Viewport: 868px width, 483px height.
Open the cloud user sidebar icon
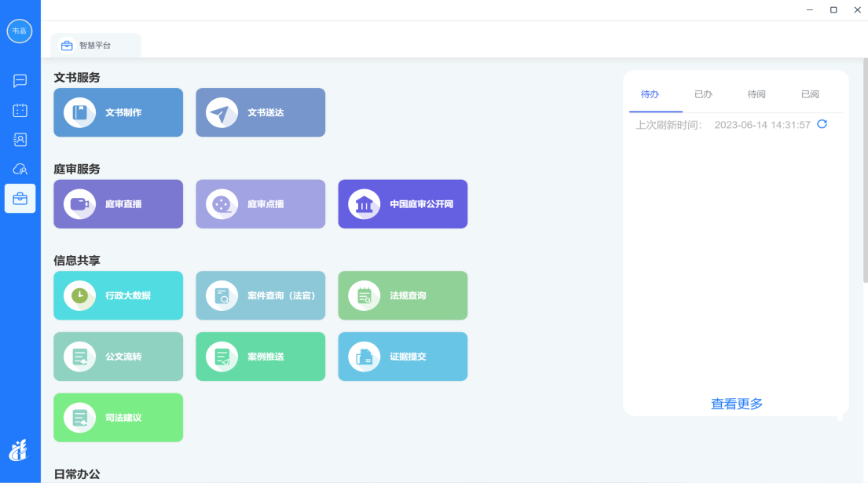pyautogui.click(x=20, y=169)
